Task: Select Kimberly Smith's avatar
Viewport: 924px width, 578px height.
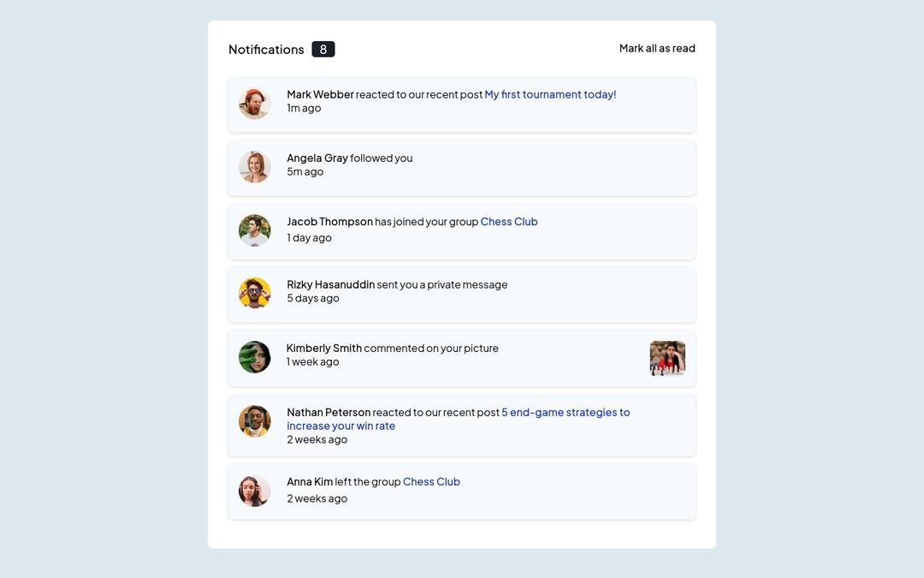Action: pos(254,357)
